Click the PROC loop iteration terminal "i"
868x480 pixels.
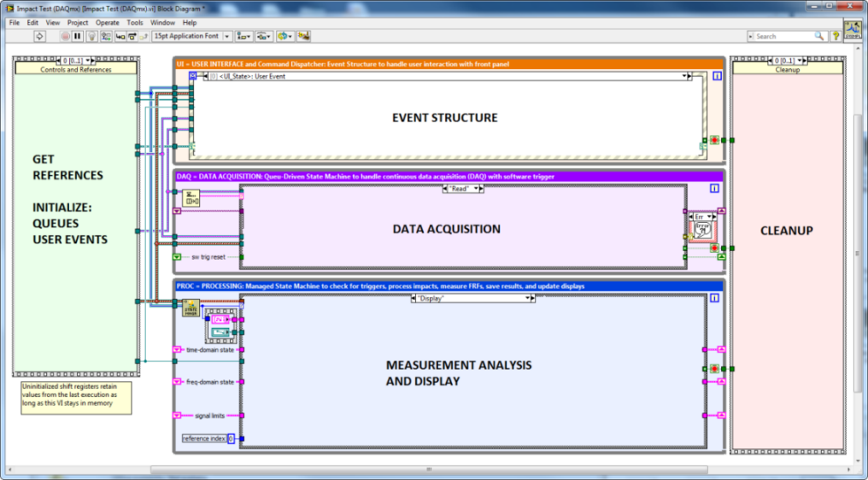pyautogui.click(x=715, y=298)
